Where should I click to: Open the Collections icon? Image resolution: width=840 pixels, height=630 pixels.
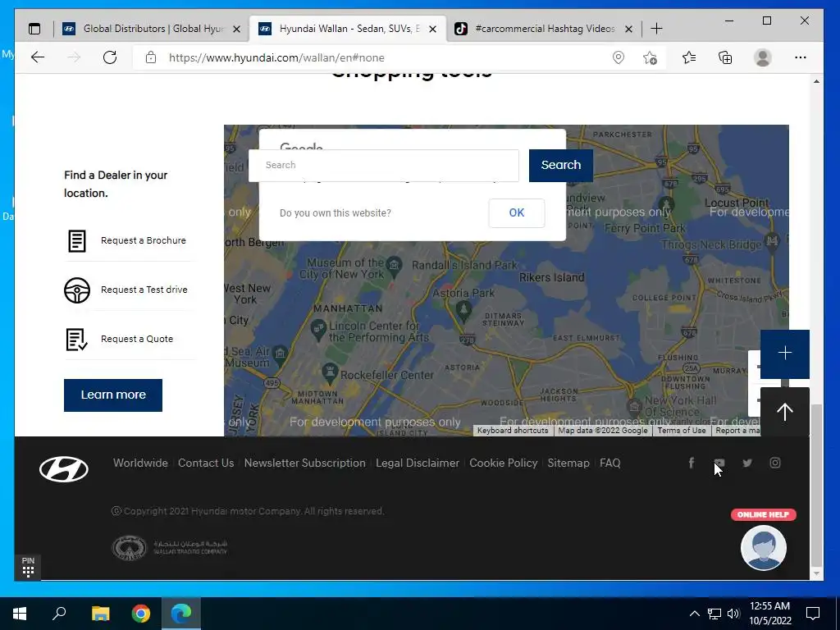(725, 57)
